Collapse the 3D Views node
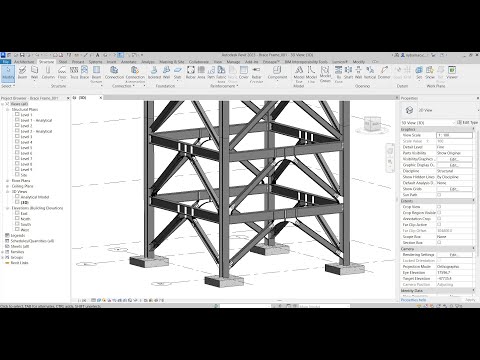480x360 pixels. 7,192
